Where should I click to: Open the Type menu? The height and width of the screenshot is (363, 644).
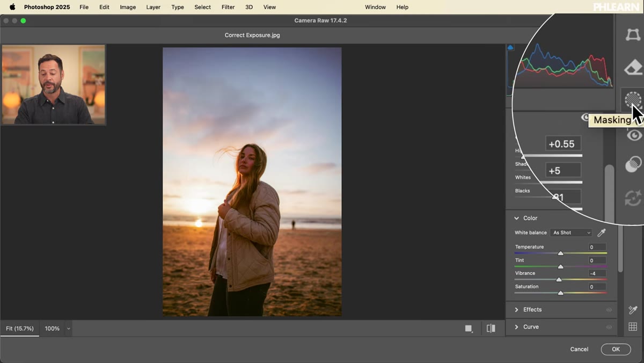[178, 7]
